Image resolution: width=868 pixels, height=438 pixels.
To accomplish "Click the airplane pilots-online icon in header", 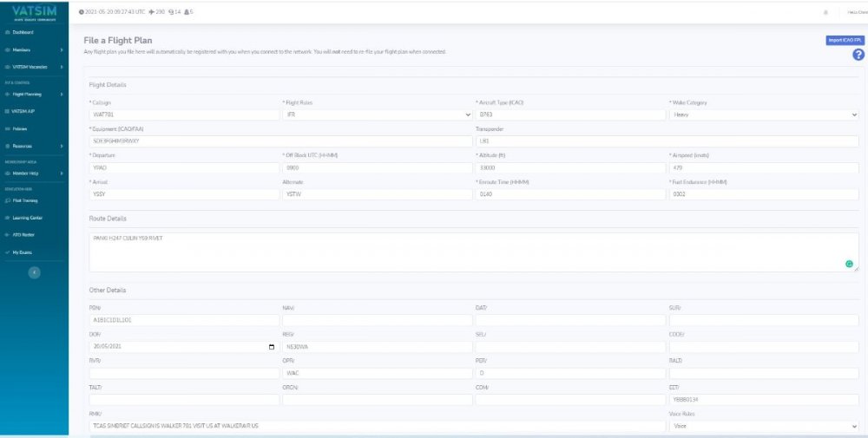I will (153, 12).
